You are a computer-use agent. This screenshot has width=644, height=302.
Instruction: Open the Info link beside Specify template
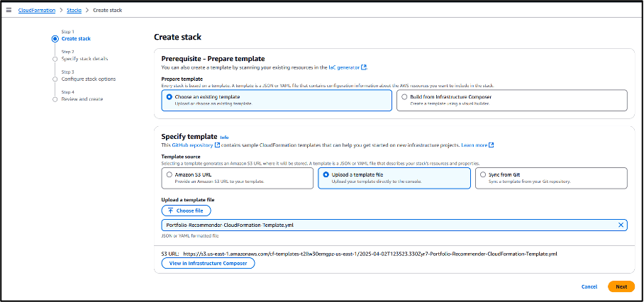[224, 137]
